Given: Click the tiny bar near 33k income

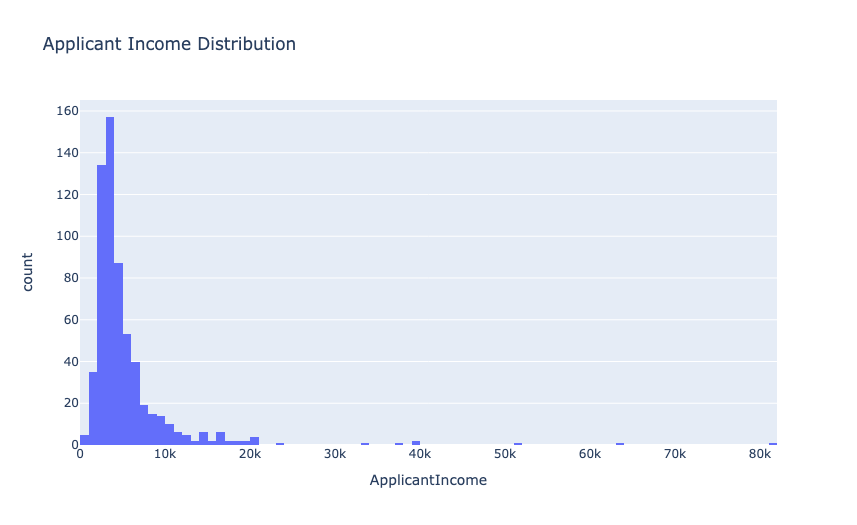Looking at the screenshot, I should click(x=365, y=444).
